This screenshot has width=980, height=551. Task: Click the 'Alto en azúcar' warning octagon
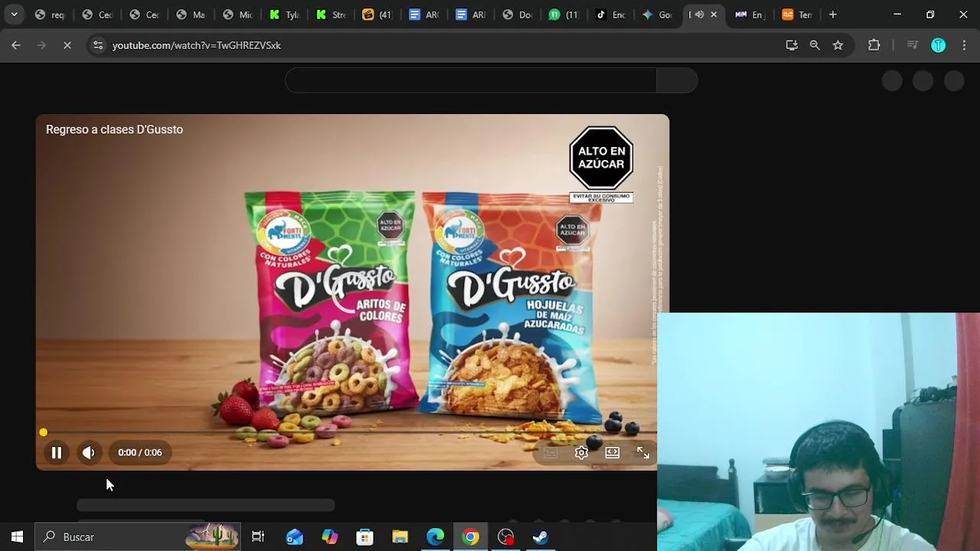pyautogui.click(x=601, y=158)
